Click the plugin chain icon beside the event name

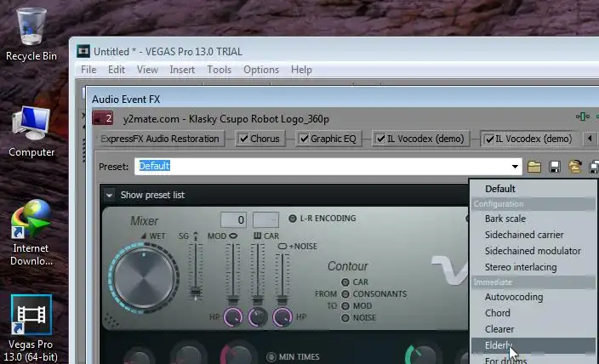[x=582, y=117]
